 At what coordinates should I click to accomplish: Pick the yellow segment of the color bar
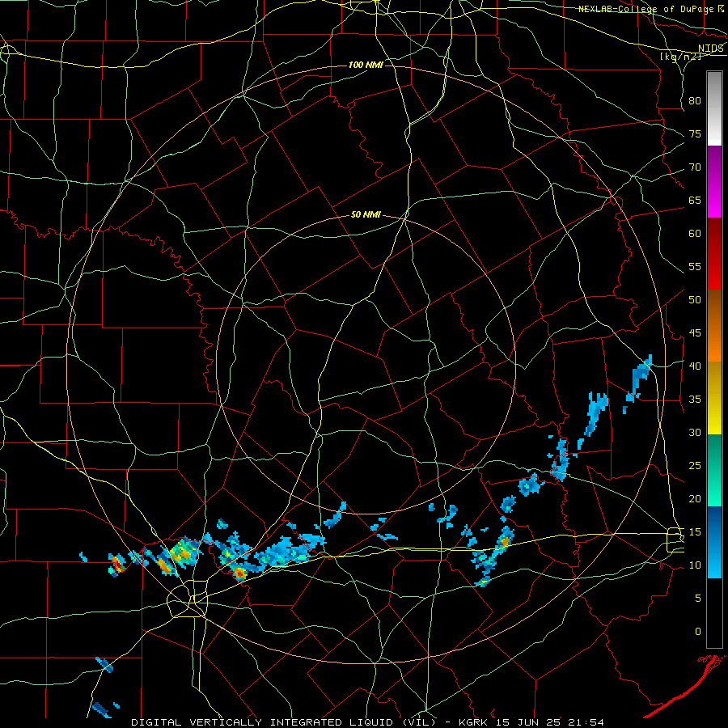[x=714, y=398]
